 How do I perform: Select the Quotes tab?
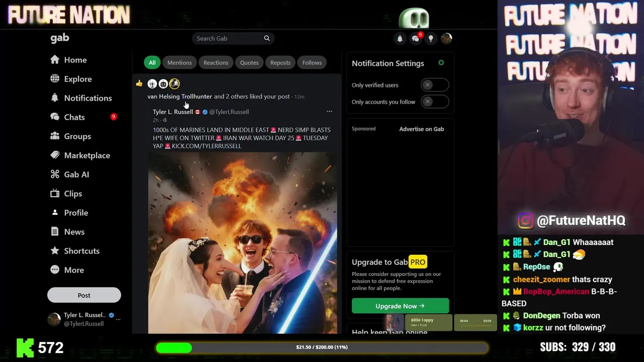coord(249,62)
